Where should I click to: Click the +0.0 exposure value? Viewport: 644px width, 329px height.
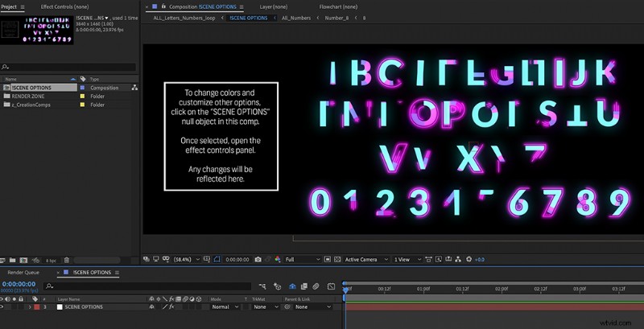tap(480, 260)
